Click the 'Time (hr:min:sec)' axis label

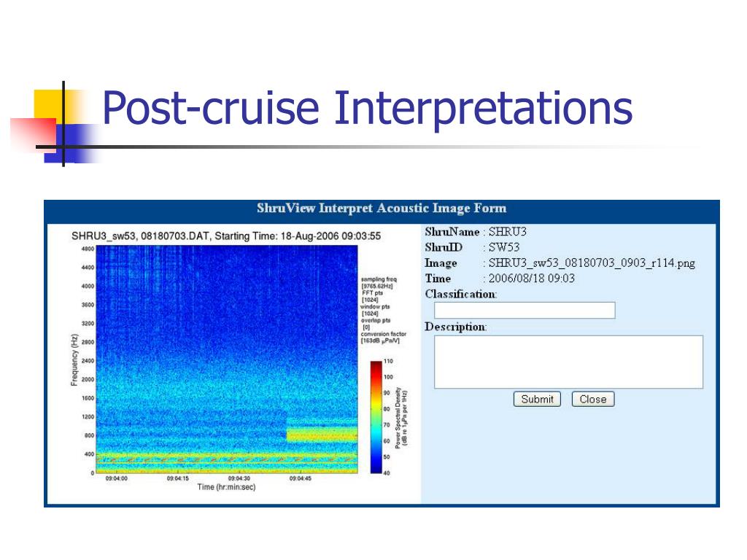[226, 487]
